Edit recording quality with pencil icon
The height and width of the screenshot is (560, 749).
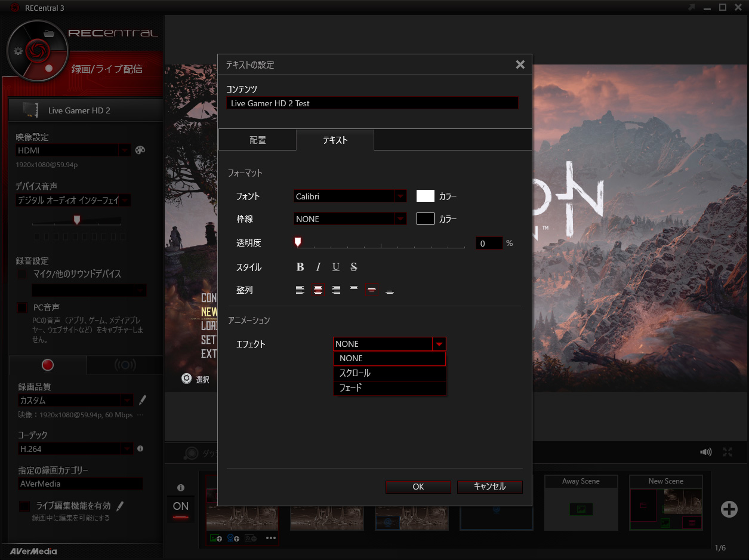point(142,400)
